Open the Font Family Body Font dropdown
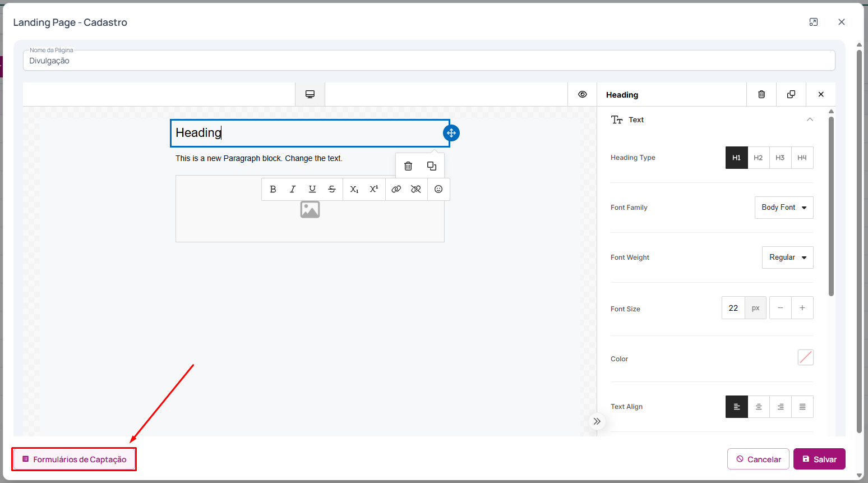This screenshot has height=483, width=868. tap(783, 208)
